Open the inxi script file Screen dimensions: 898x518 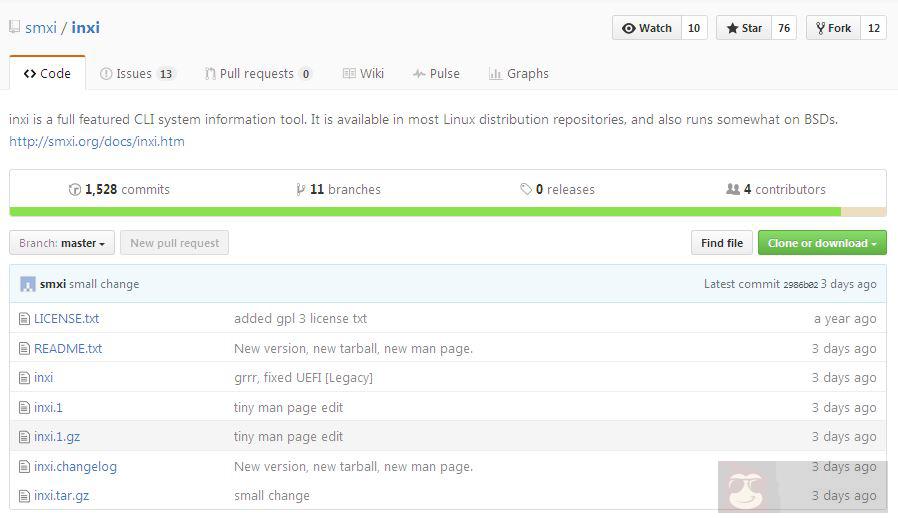tap(44, 378)
